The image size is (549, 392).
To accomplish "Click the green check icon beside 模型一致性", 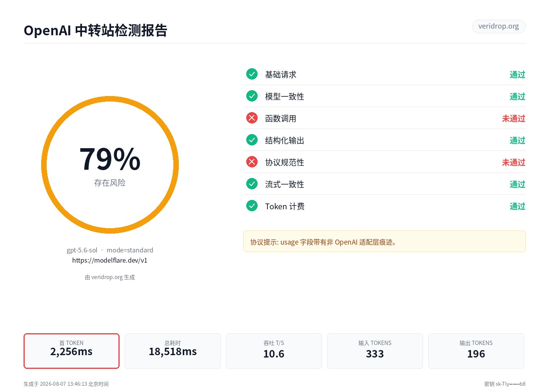I will [x=252, y=96].
